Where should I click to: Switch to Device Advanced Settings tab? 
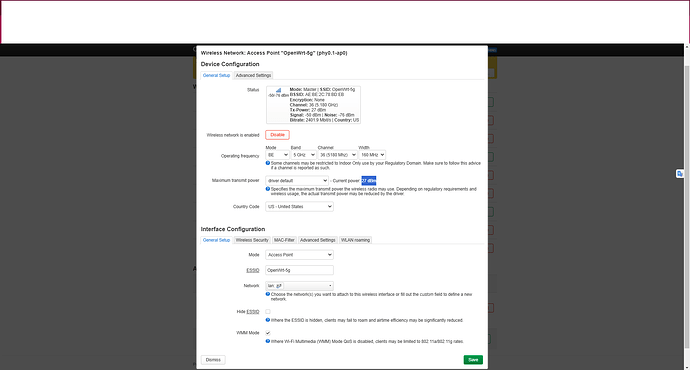pyautogui.click(x=253, y=75)
